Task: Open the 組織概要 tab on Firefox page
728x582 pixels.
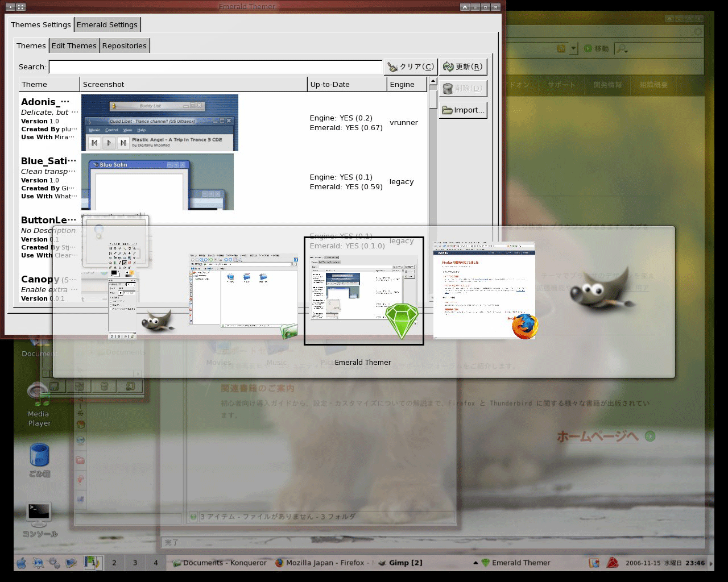Action: [653, 85]
